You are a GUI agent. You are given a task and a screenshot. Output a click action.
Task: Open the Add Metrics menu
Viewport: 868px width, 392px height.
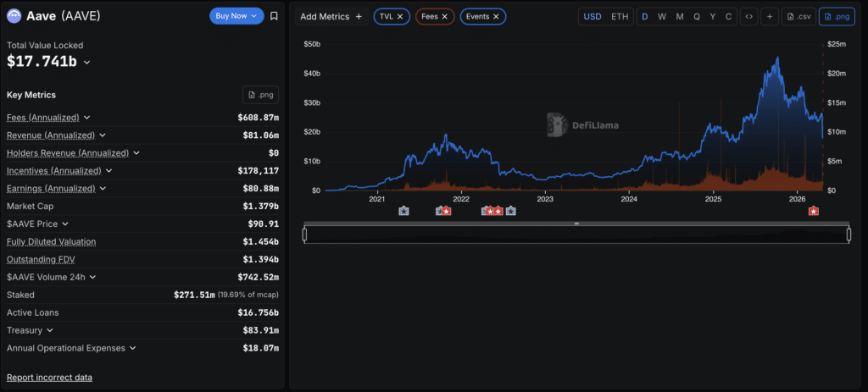click(x=331, y=17)
